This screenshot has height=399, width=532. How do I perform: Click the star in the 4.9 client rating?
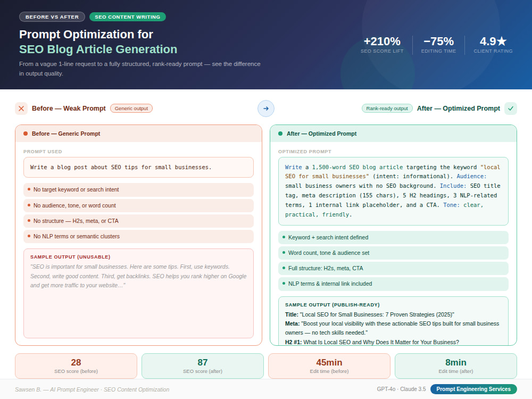pos(502,41)
